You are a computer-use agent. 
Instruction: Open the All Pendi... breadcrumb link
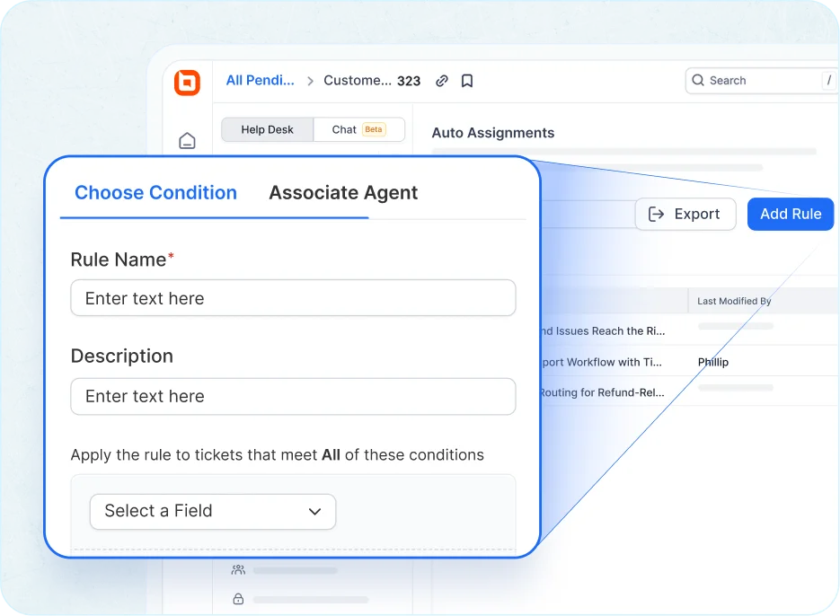coord(260,80)
